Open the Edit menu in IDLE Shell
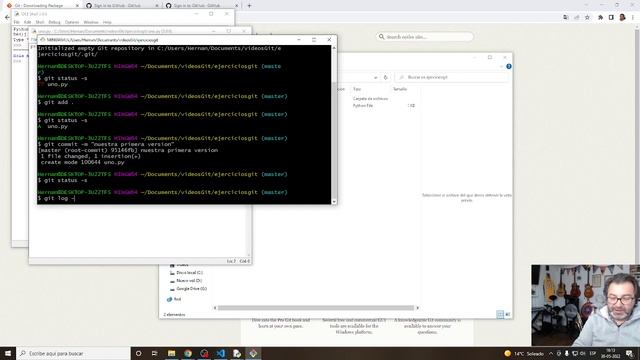 click(27, 22)
